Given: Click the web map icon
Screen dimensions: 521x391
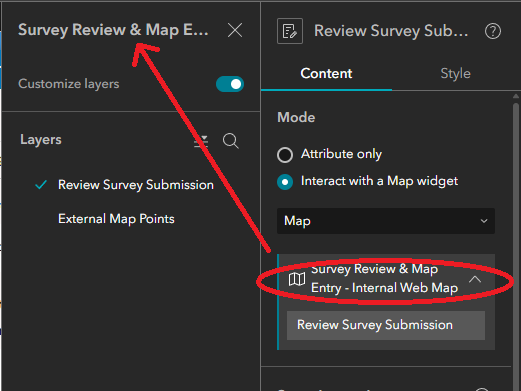Looking at the screenshot, I should point(297,279).
